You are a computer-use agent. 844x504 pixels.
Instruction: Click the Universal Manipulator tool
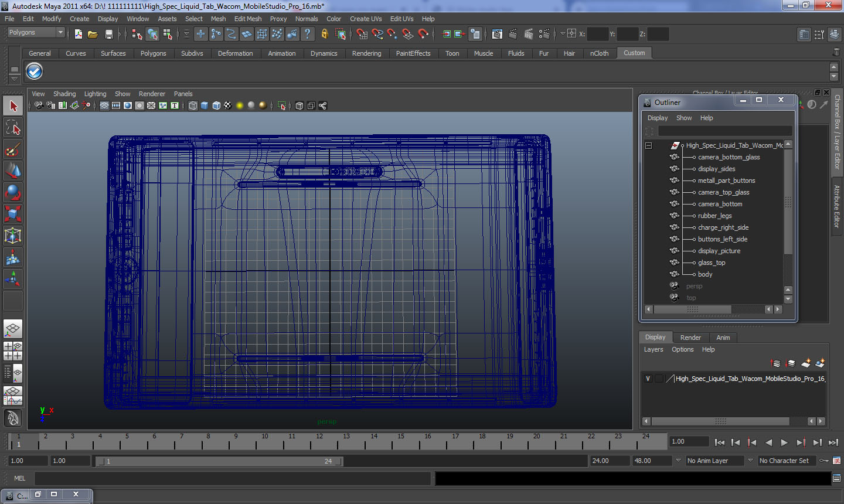(13, 236)
